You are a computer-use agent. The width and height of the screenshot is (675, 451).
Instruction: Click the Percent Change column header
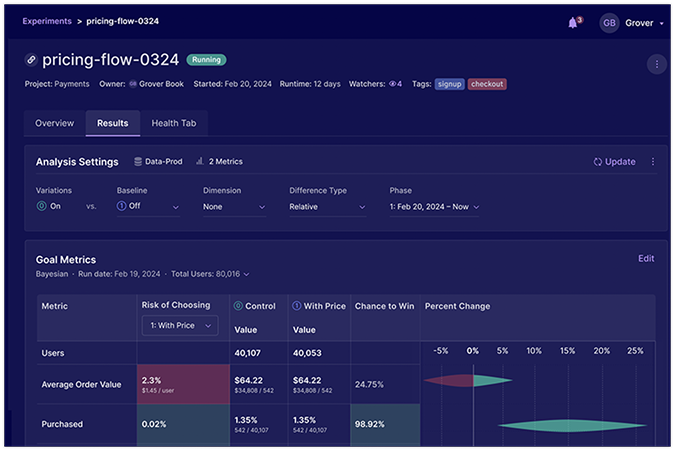coord(457,306)
